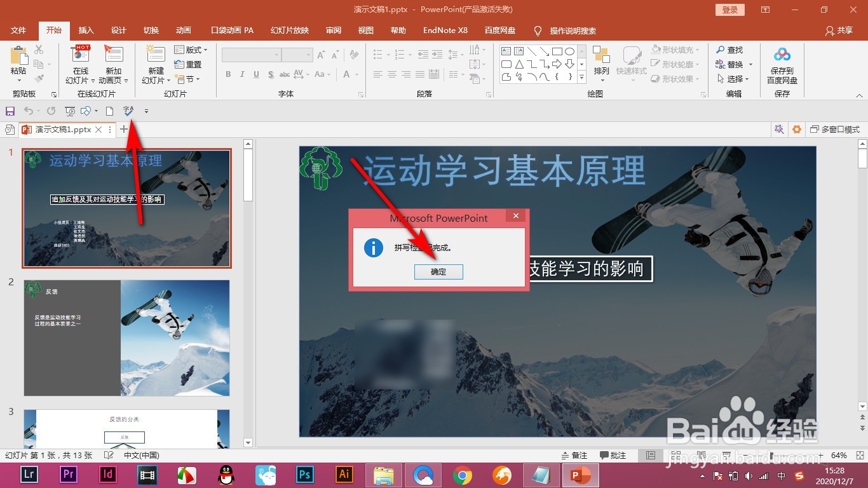This screenshot has height=488, width=868.
Task: Toggle normal view button in status bar
Action: (x=650, y=456)
